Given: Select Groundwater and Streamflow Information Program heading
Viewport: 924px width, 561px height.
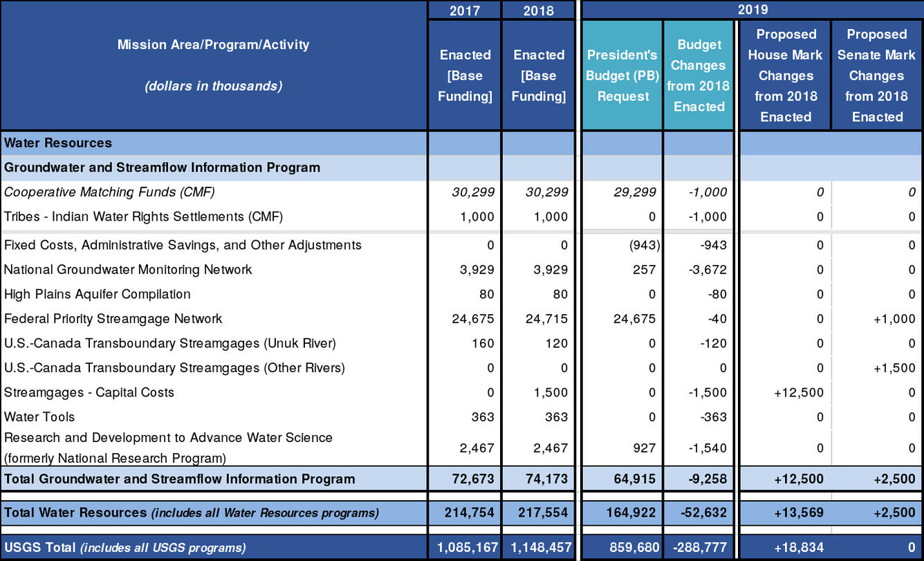Looking at the screenshot, I should (162, 167).
